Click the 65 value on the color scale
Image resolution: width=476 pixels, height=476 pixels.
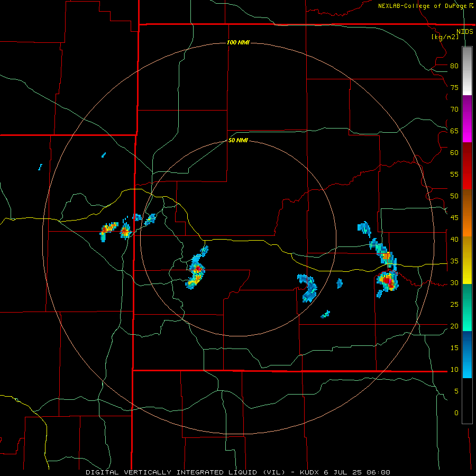click(454, 131)
